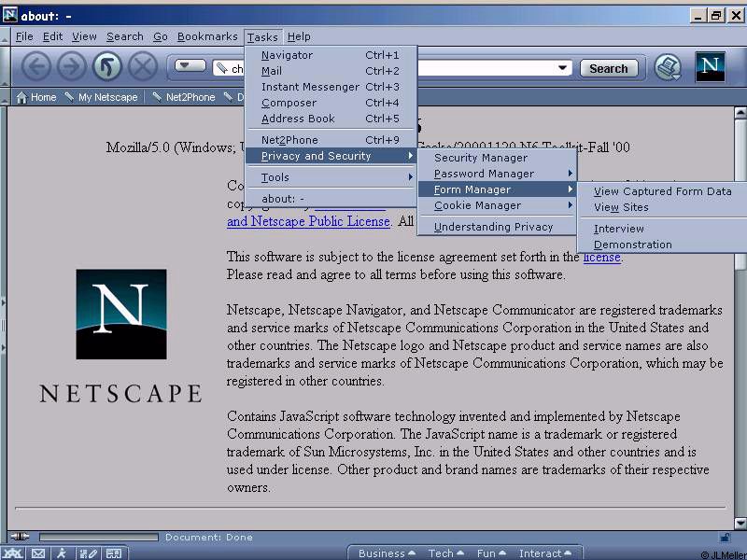This screenshot has width=747, height=560.
Task: Expand the Fun tab in the status bar
Action: tap(491, 553)
